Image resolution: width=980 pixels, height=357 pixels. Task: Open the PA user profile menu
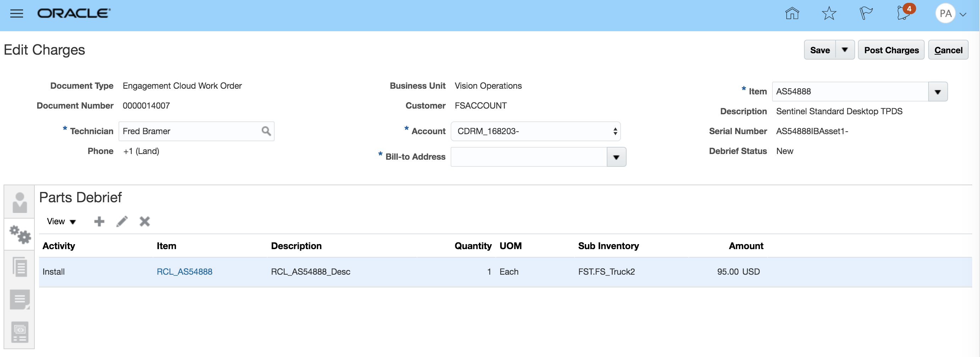[950, 14]
